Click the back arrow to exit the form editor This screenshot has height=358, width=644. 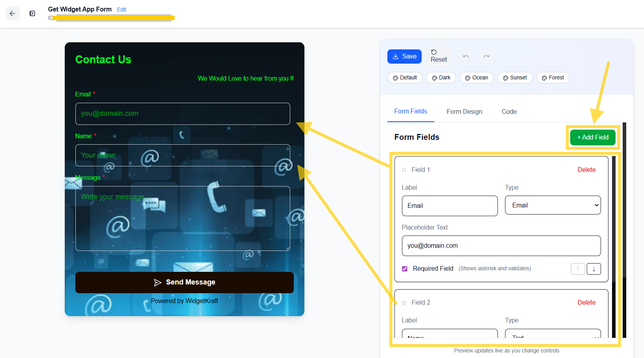pyautogui.click(x=12, y=13)
